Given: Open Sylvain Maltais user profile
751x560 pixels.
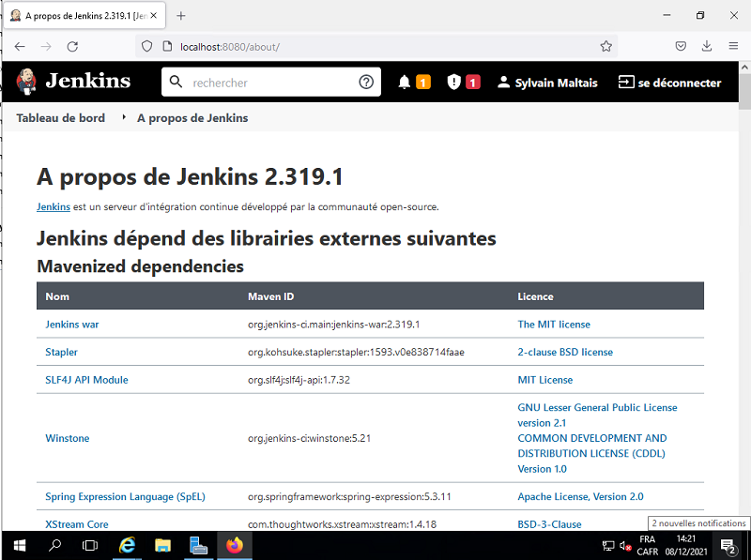Looking at the screenshot, I should tap(546, 83).
